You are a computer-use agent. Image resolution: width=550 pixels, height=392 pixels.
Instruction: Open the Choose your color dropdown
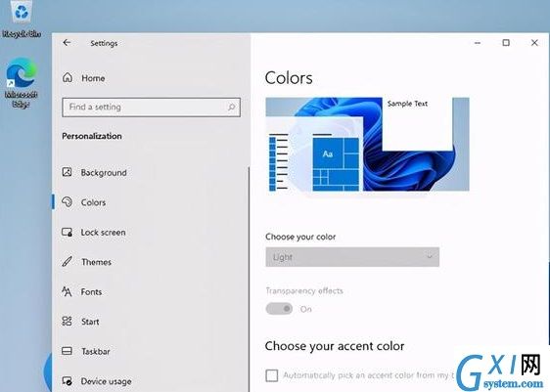click(352, 257)
